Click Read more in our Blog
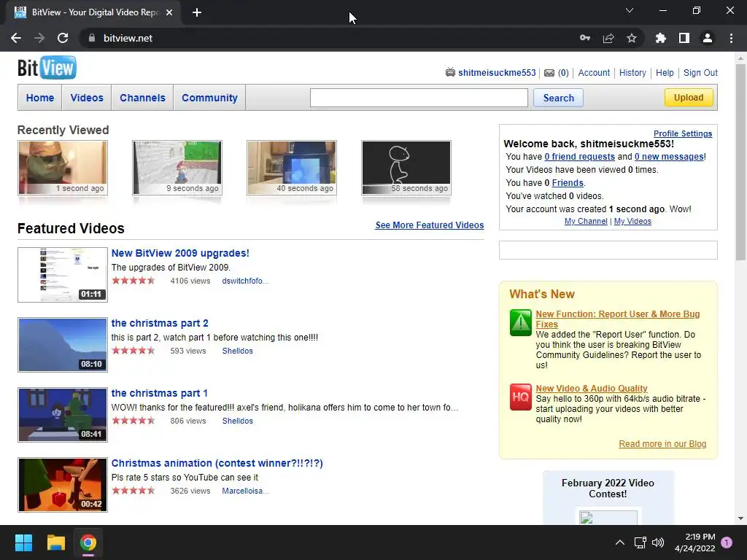Image resolution: width=747 pixels, height=560 pixels. [x=662, y=444]
